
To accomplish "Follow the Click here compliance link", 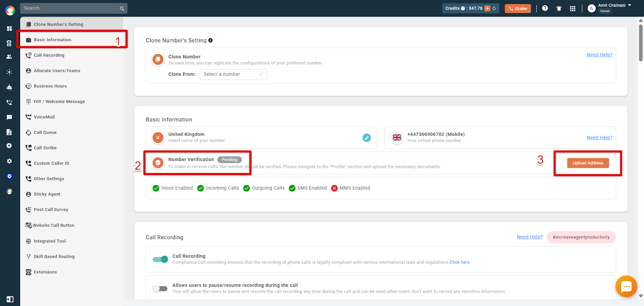I will click(x=460, y=263).
